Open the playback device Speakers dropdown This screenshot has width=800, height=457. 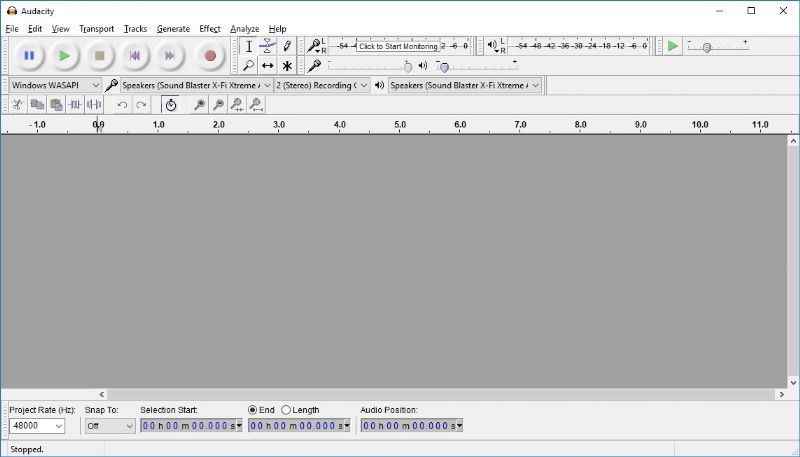(464, 85)
